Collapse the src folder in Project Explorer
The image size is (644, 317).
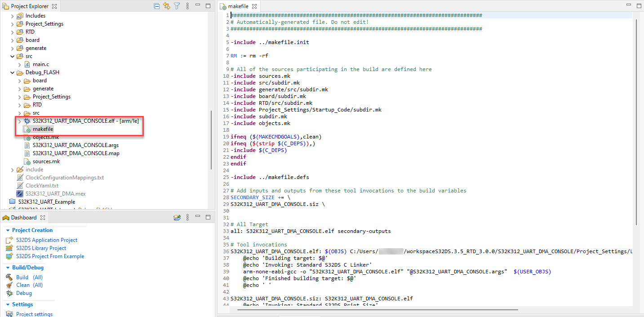click(x=13, y=56)
